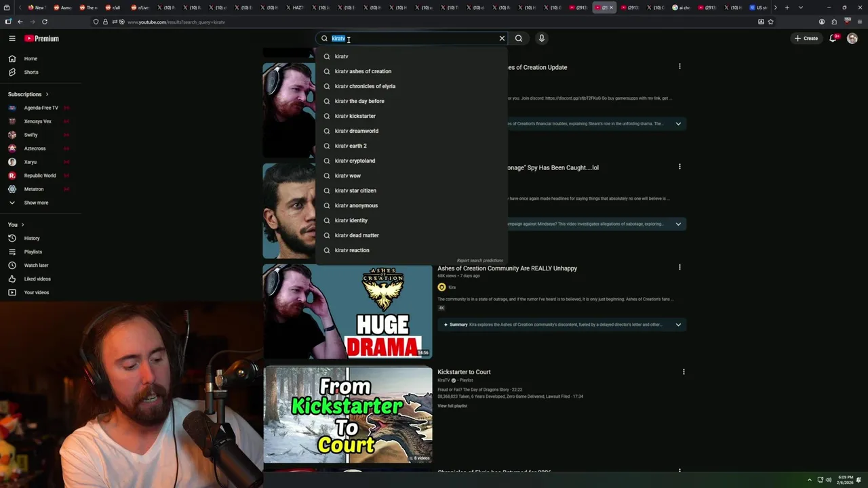
Task: Open the Kira channel avatar
Action: [x=441, y=287]
